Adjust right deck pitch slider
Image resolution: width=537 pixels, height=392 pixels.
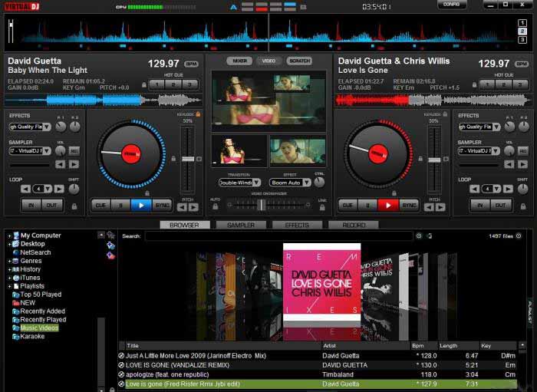(x=434, y=160)
